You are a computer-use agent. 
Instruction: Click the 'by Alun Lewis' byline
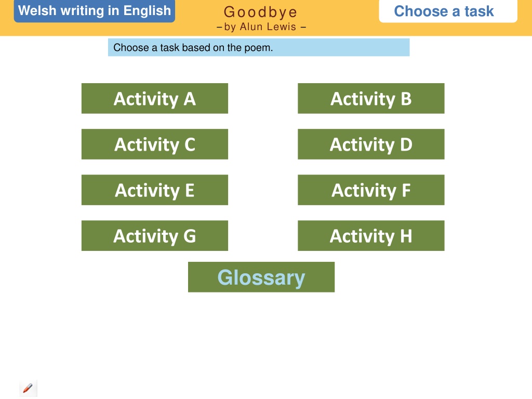261,27
